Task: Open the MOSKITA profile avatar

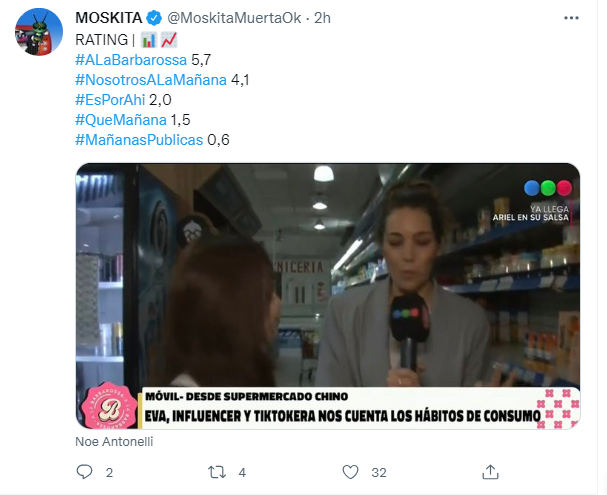Action: pyautogui.click(x=39, y=32)
